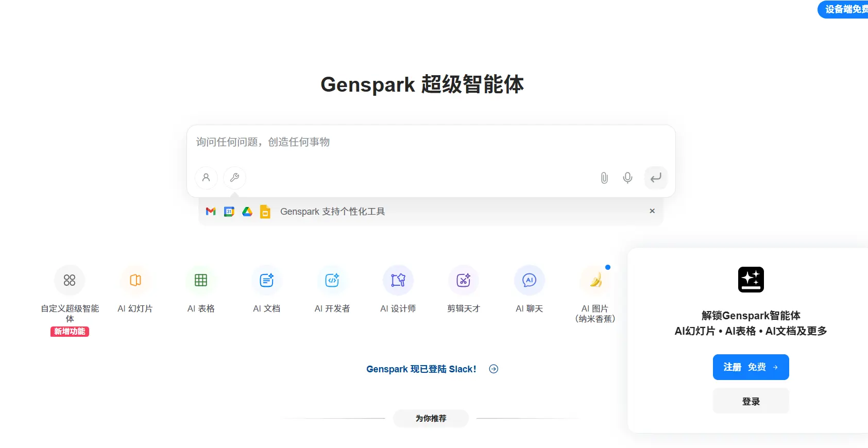
Task: Focus the 询问任何问题 prompt input field
Action: (x=431, y=142)
